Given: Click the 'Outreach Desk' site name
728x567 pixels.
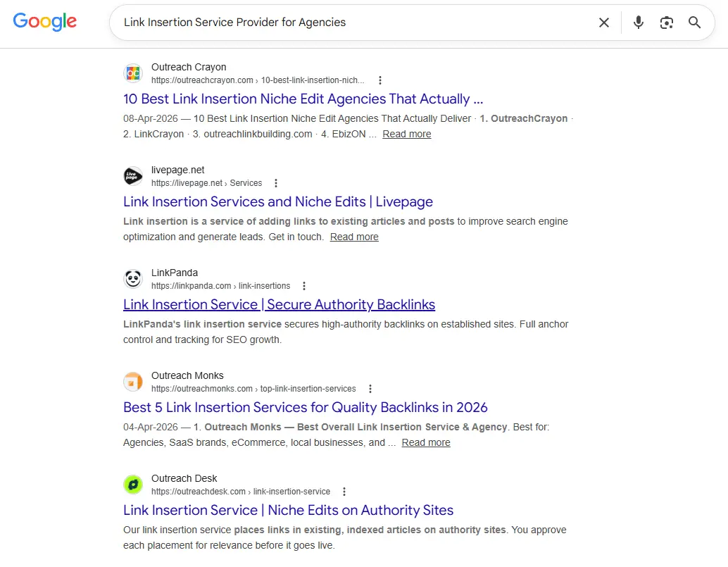Looking at the screenshot, I should pos(184,479).
